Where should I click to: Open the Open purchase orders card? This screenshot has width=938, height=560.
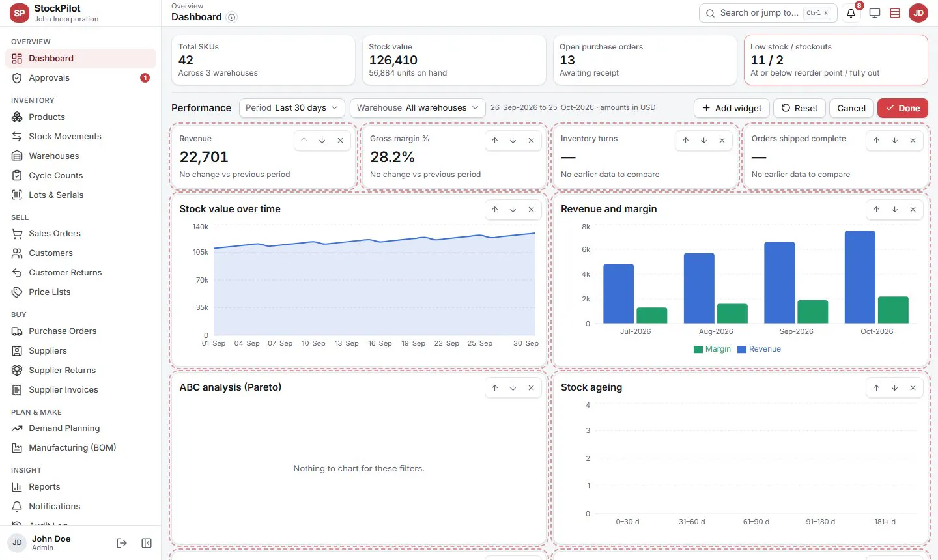click(645, 60)
